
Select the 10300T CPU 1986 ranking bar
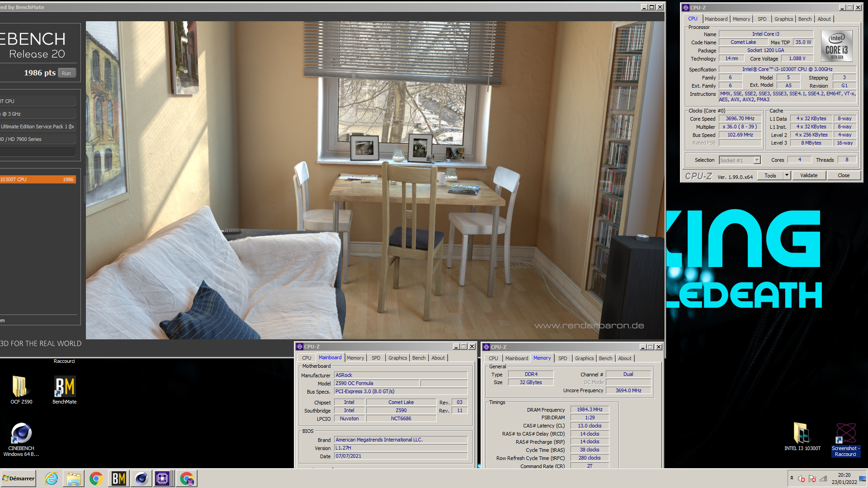[38, 179]
